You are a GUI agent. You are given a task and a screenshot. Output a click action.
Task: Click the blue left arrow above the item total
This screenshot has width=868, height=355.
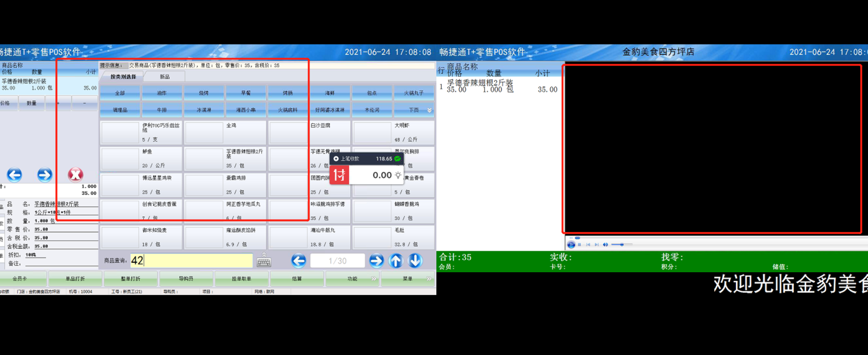[15, 175]
